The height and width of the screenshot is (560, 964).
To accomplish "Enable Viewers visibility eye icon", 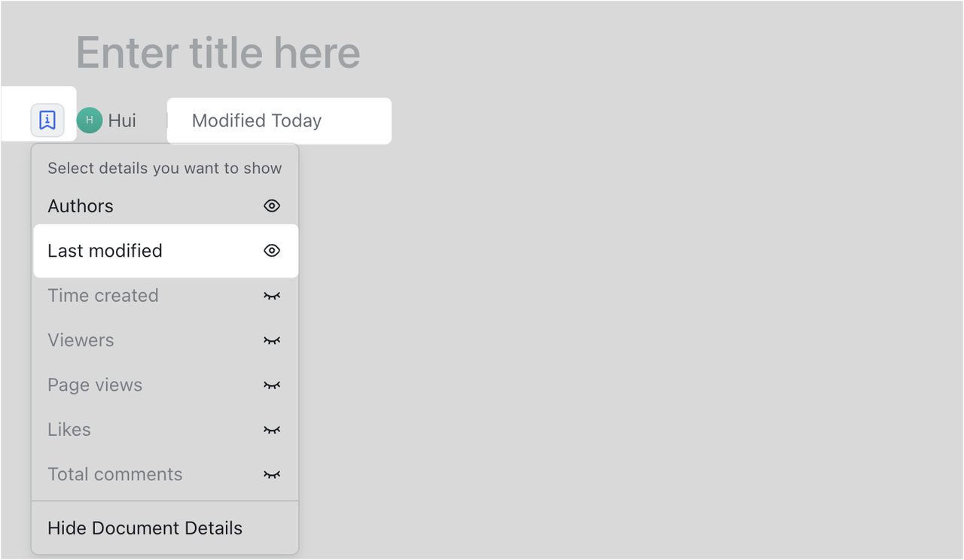I will (x=272, y=340).
